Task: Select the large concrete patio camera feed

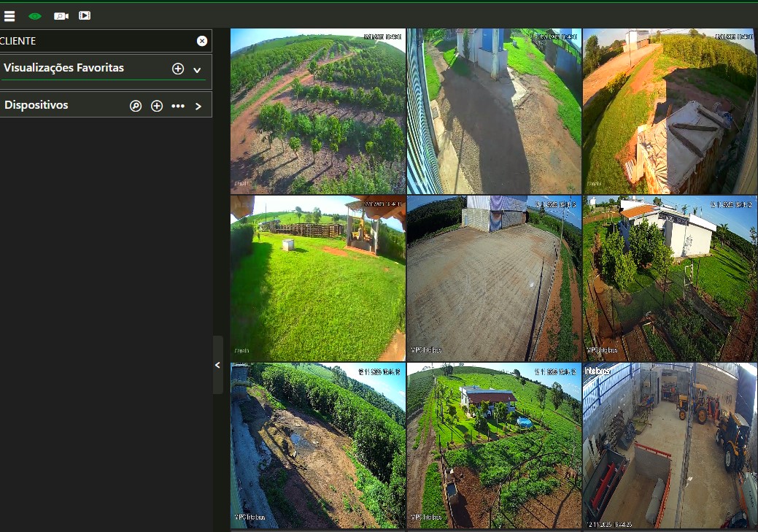Action: tap(493, 278)
